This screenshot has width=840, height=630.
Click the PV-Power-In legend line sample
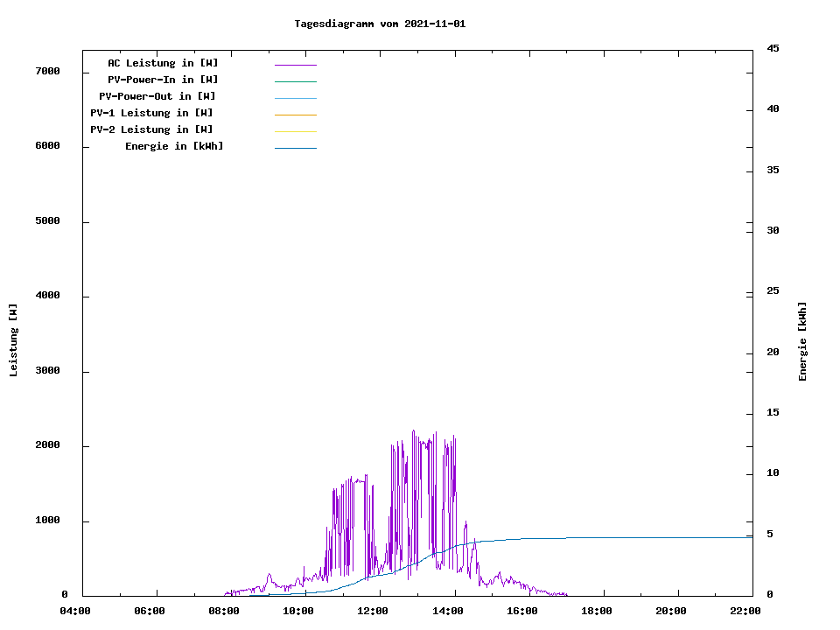[295, 81]
